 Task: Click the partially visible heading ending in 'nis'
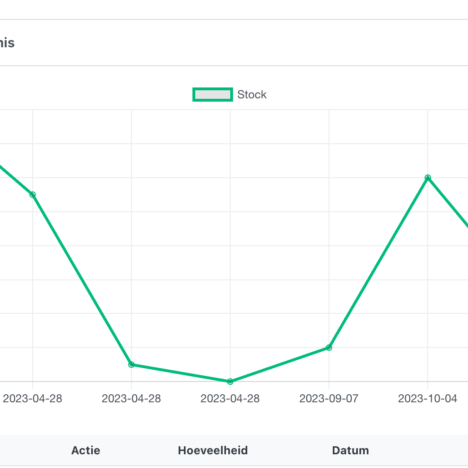tap(7, 43)
